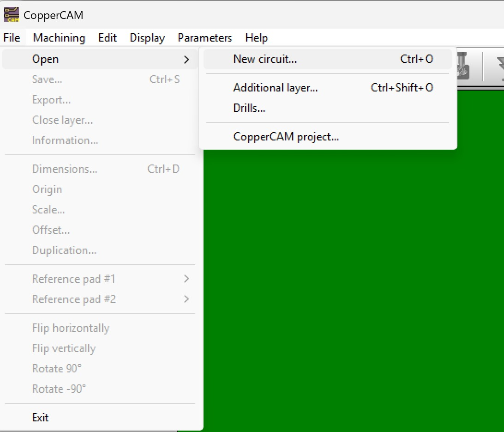Image resolution: width=504 pixels, height=432 pixels.
Task: Open the Help menu
Action: click(x=256, y=38)
